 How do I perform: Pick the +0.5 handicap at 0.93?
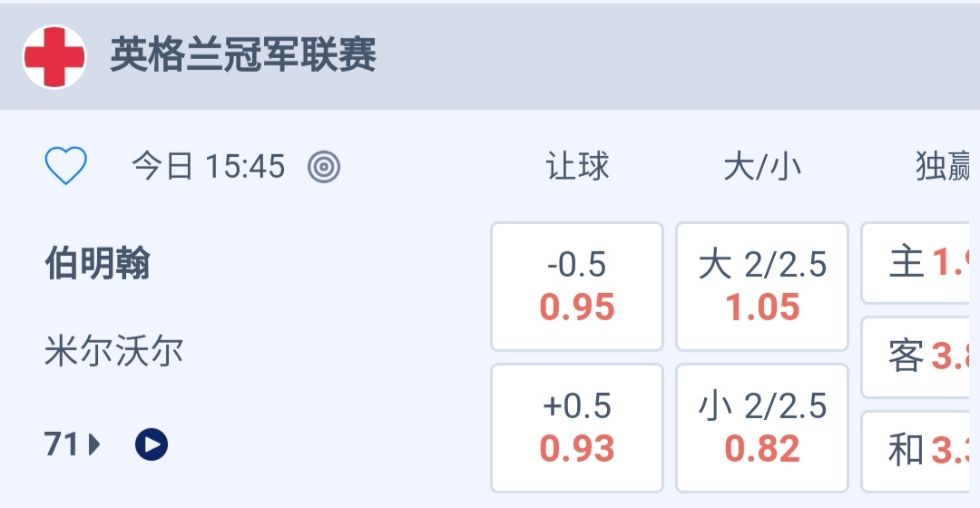pyautogui.click(x=577, y=428)
